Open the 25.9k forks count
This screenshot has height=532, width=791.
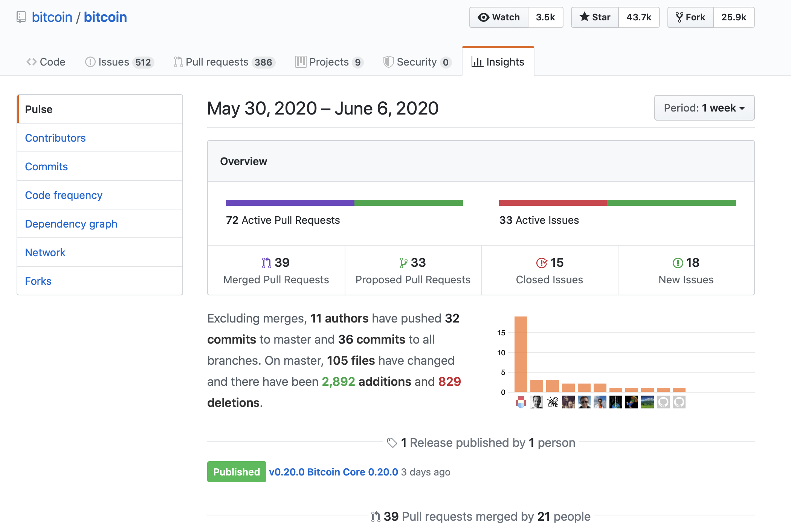click(734, 17)
